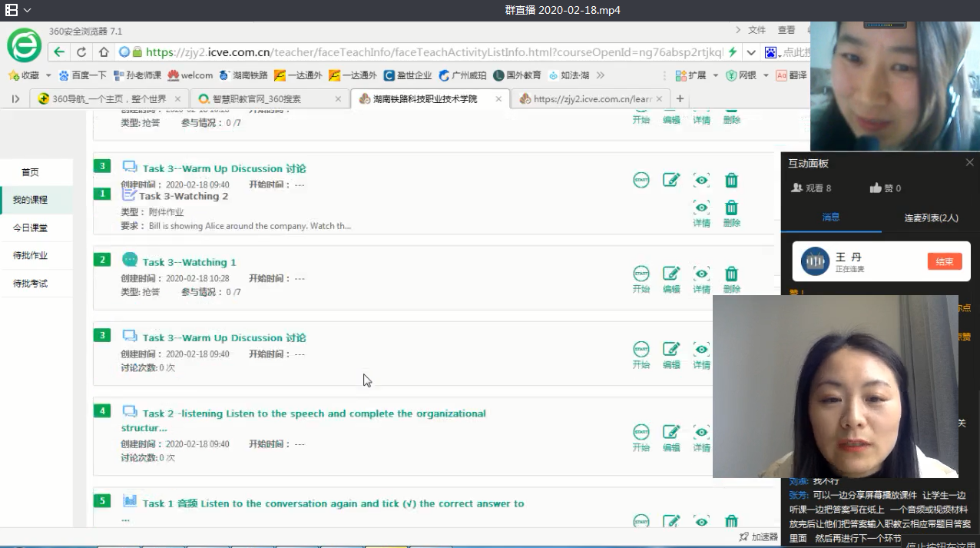Close the 智慧职教官网_360搜索 tab
The image size is (980, 548).
[338, 98]
